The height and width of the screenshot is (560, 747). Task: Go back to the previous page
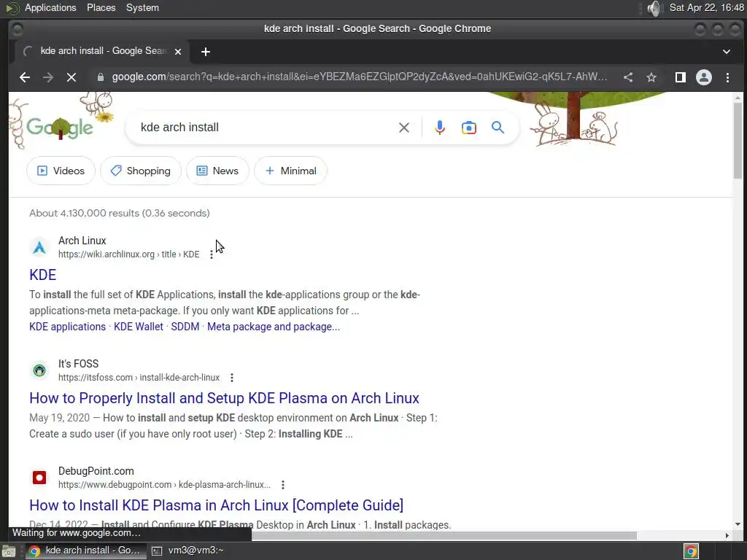click(x=25, y=77)
